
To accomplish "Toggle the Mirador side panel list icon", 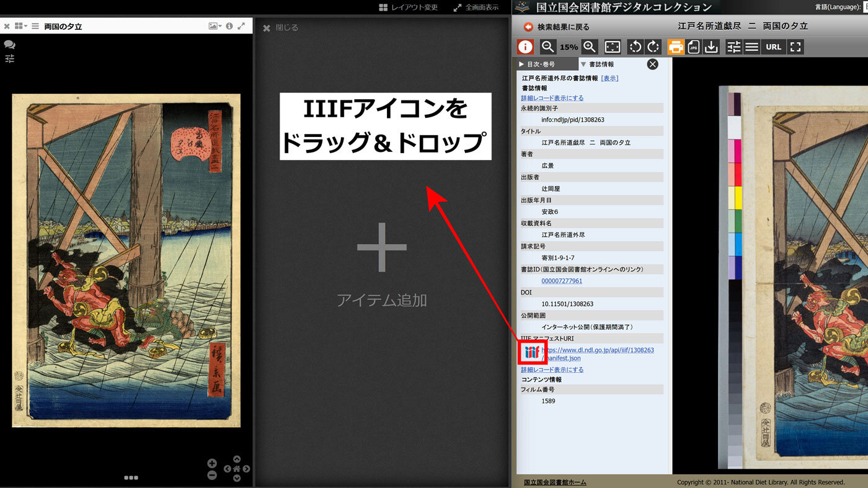I will pyautogui.click(x=35, y=26).
